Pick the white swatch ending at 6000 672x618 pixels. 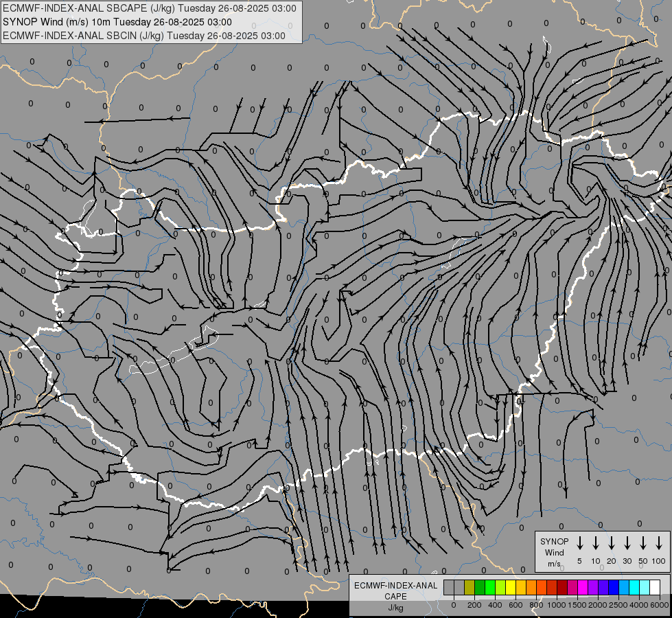coord(656,588)
